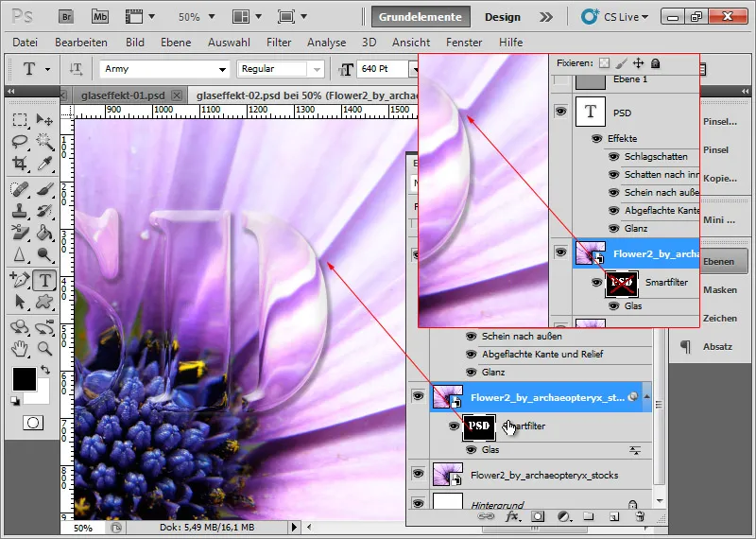This screenshot has width=756, height=539.
Task: Select the Lasso tool
Action: click(19, 141)
